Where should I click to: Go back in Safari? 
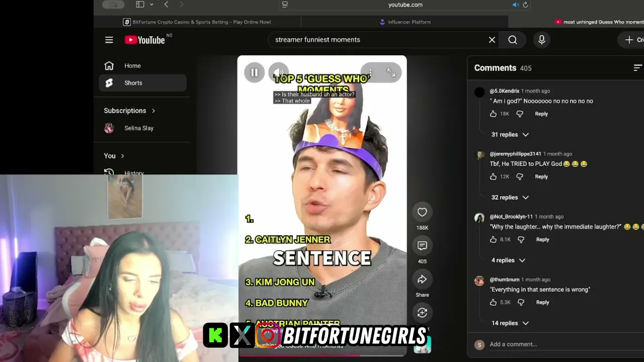click(166, 5)
